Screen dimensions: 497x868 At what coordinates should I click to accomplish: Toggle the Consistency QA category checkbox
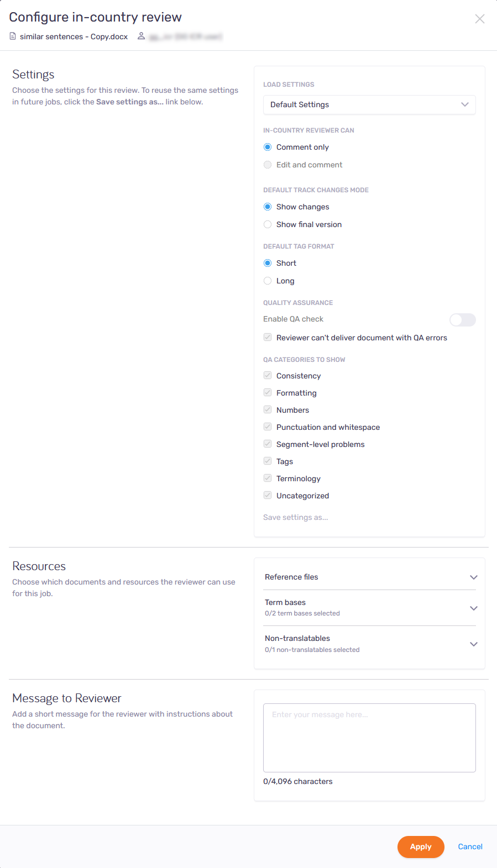click(268, 375)
